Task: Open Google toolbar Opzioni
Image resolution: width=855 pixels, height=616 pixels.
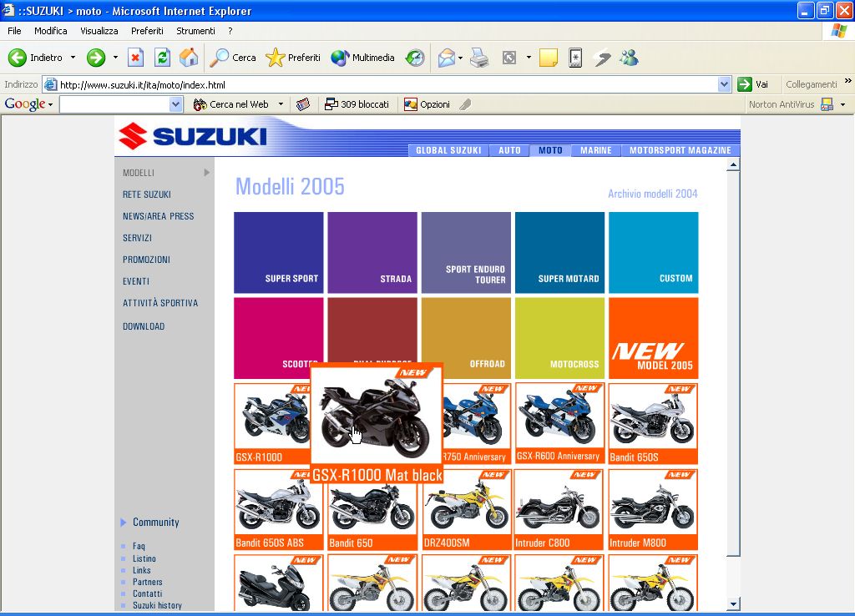Action: (427, 104)
